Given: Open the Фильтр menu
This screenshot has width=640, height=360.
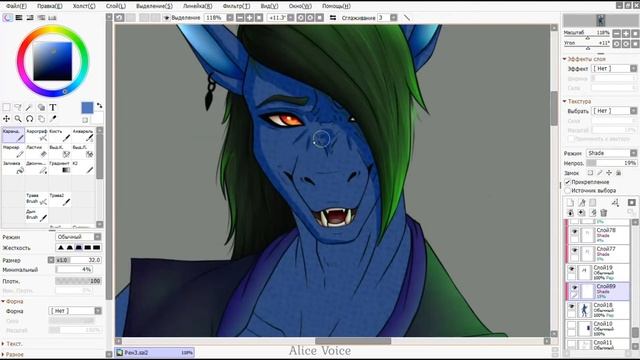Looking at the screenshot, I should (236, 6).
